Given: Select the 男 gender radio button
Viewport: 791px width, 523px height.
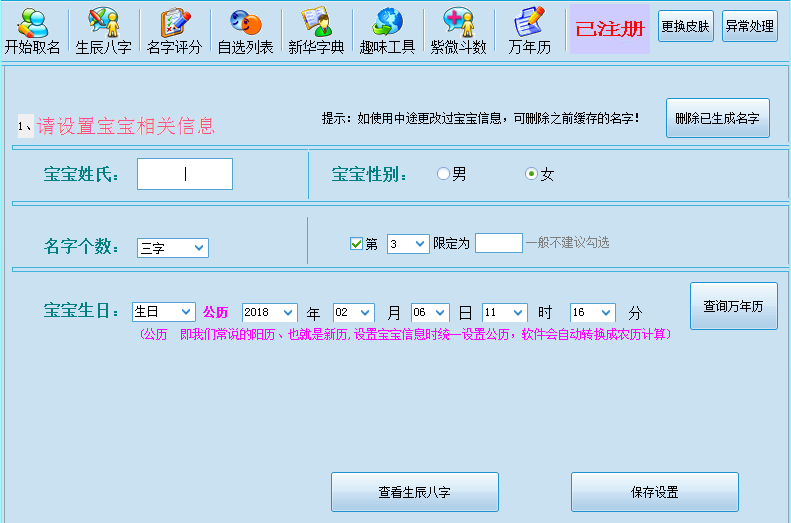Looking at the screenshot, I should coord(443,174).
